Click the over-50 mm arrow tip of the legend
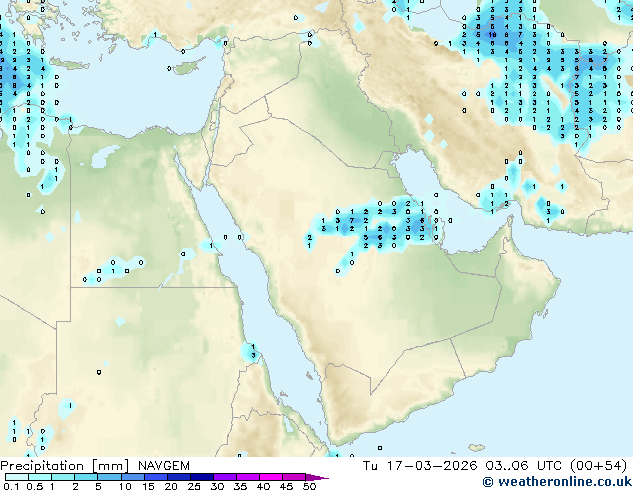Image resolution: width=634 pixels, height=490 pixels. 317,478
